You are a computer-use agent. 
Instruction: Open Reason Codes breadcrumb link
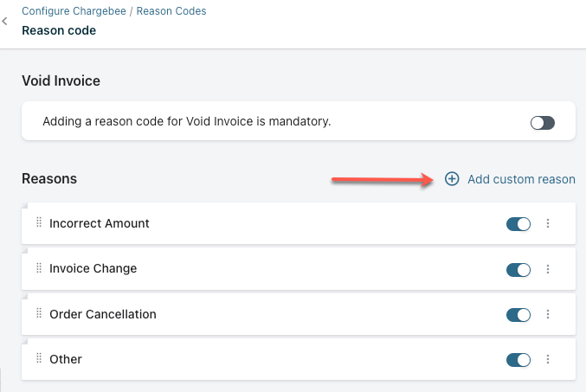pos(171,11)
